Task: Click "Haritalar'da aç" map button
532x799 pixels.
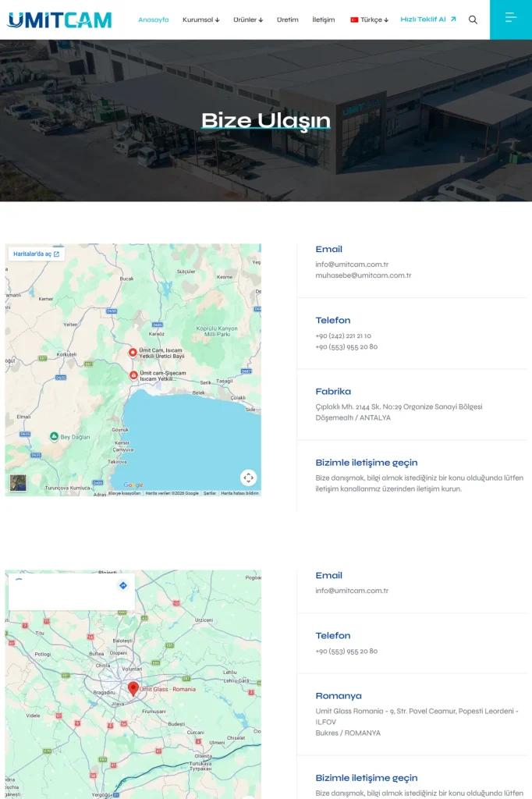Action: [x=36, y=254]
